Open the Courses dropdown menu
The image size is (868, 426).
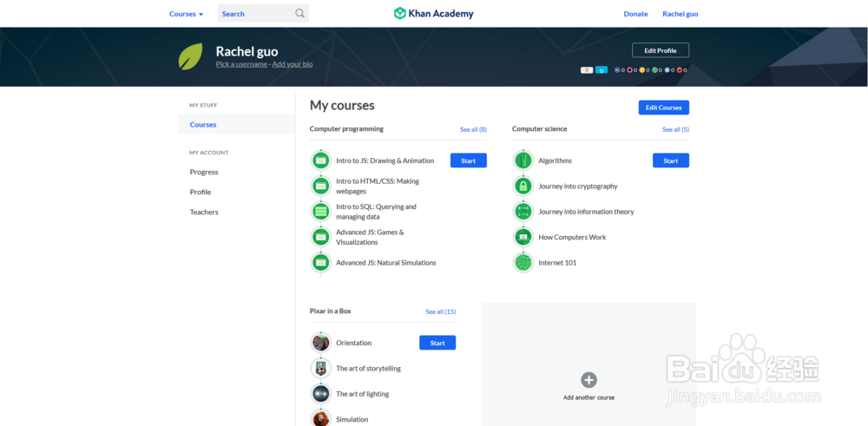click(x=186, y=14)
